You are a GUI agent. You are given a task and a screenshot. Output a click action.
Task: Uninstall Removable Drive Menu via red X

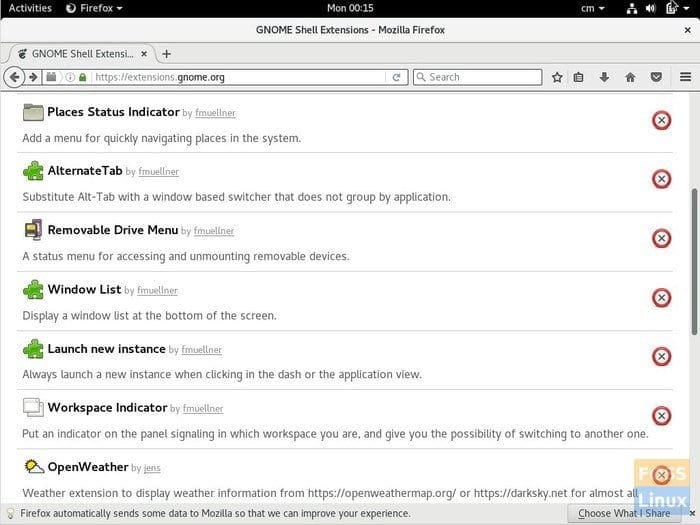[661, 238]
